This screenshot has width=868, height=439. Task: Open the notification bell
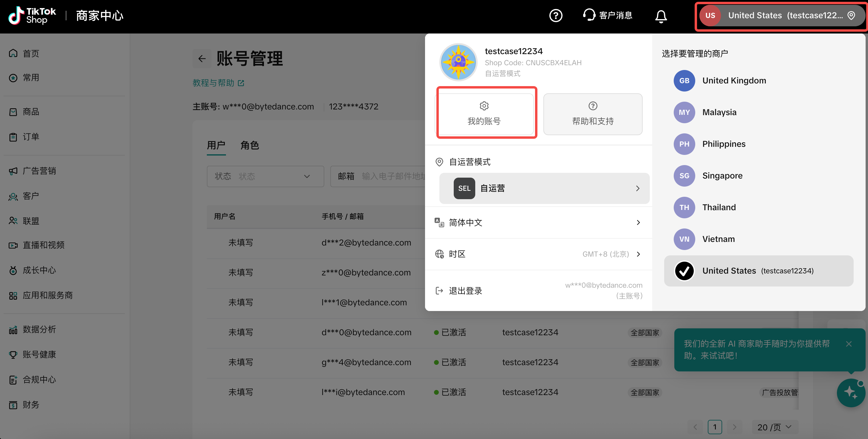click(x=661, y=16)
